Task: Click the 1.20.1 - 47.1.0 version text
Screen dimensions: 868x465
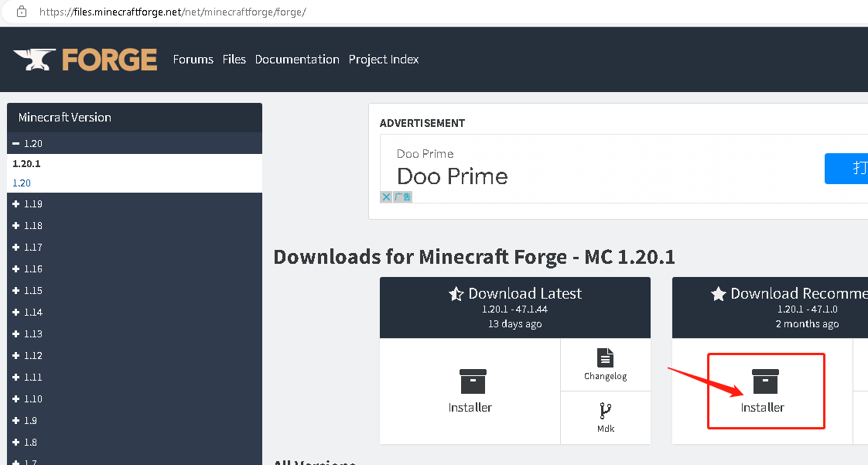Action: point(807,309)
